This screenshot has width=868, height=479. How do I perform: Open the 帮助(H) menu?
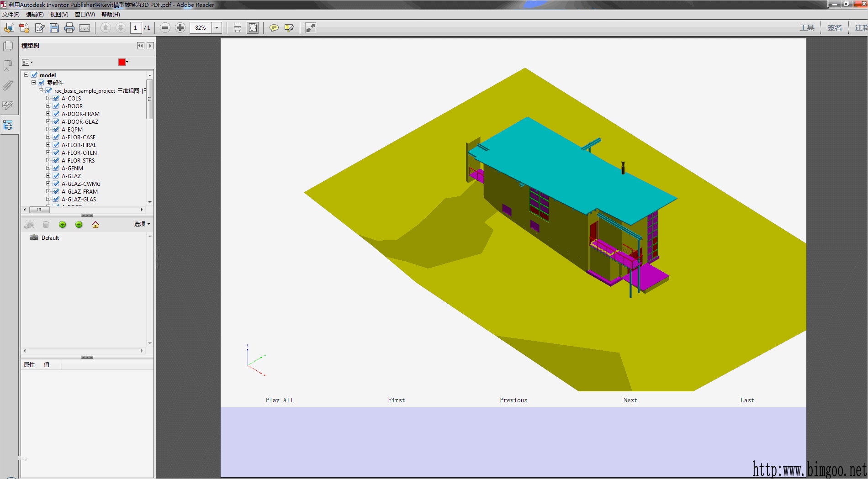[x=111, y=15]
